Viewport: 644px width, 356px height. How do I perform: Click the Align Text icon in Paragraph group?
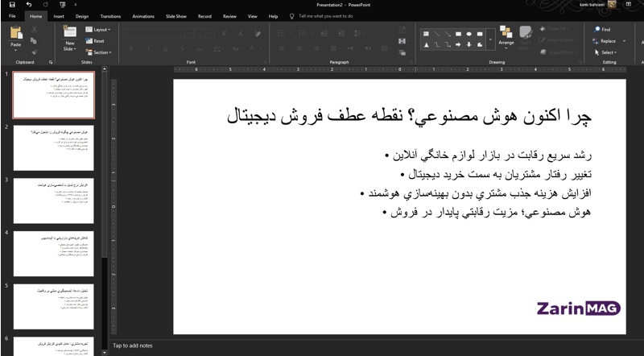[x=402, y=41]
